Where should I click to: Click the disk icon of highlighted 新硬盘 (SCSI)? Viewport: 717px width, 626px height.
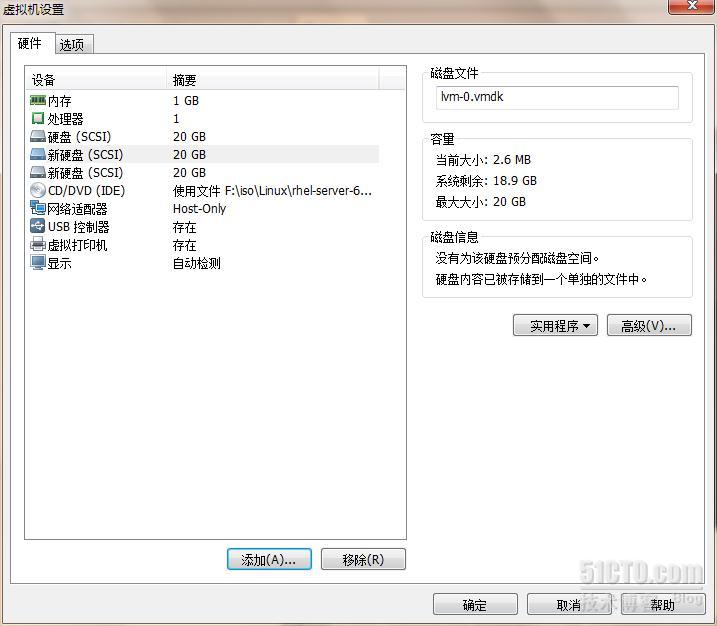(37, 155)
